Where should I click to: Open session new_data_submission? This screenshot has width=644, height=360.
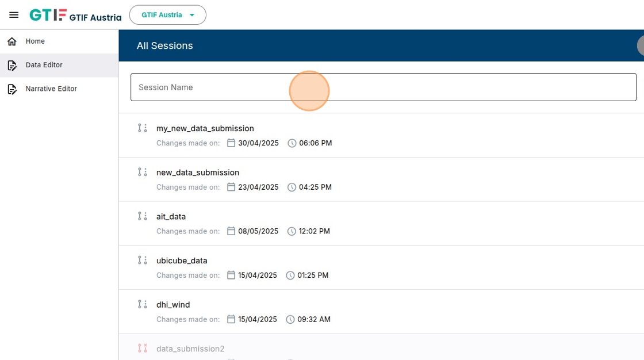[198, 172]
